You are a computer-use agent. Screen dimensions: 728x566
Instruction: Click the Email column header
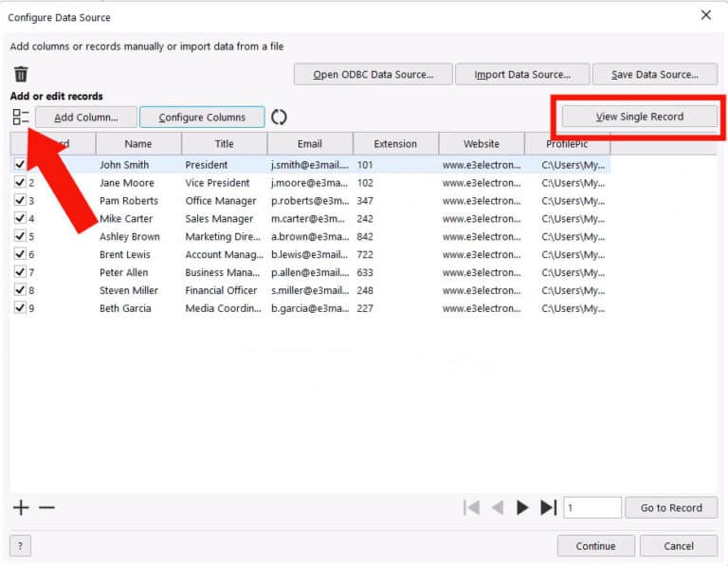310,144
